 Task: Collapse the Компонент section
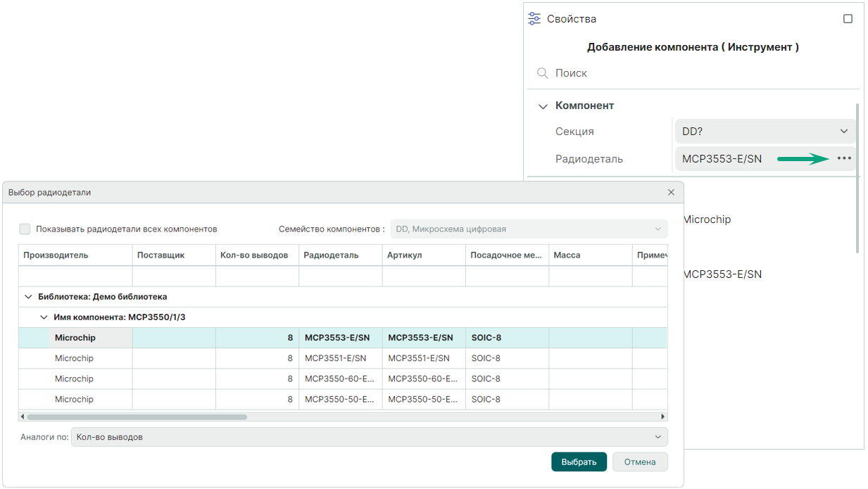[543, 106]
